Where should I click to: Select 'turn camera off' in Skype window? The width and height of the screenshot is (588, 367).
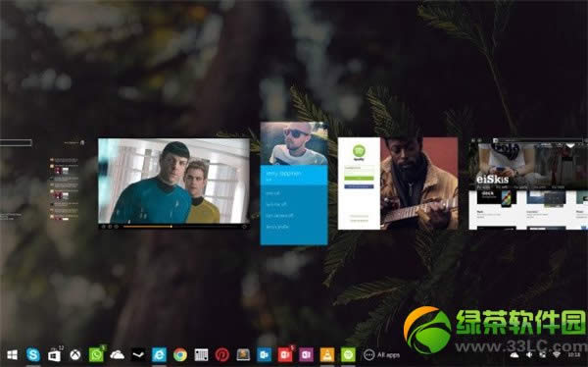coord(279,216)
